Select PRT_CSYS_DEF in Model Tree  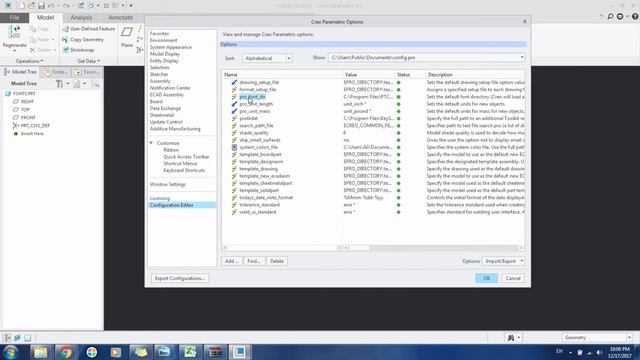coord(35,125)
